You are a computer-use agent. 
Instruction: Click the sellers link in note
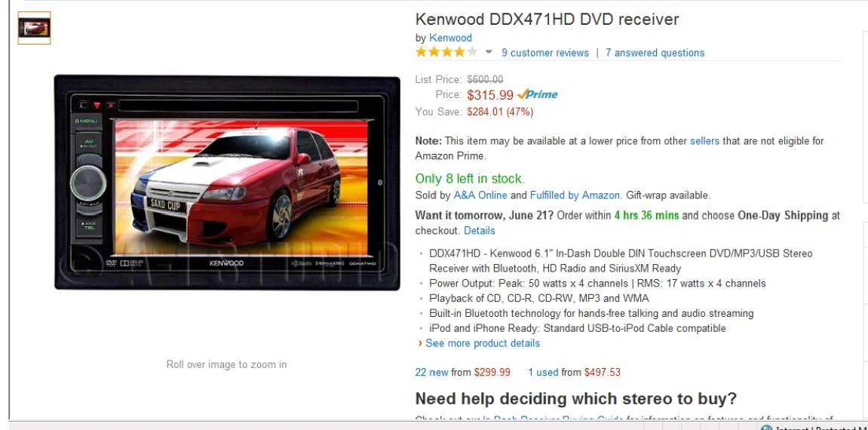pos(704,141)
